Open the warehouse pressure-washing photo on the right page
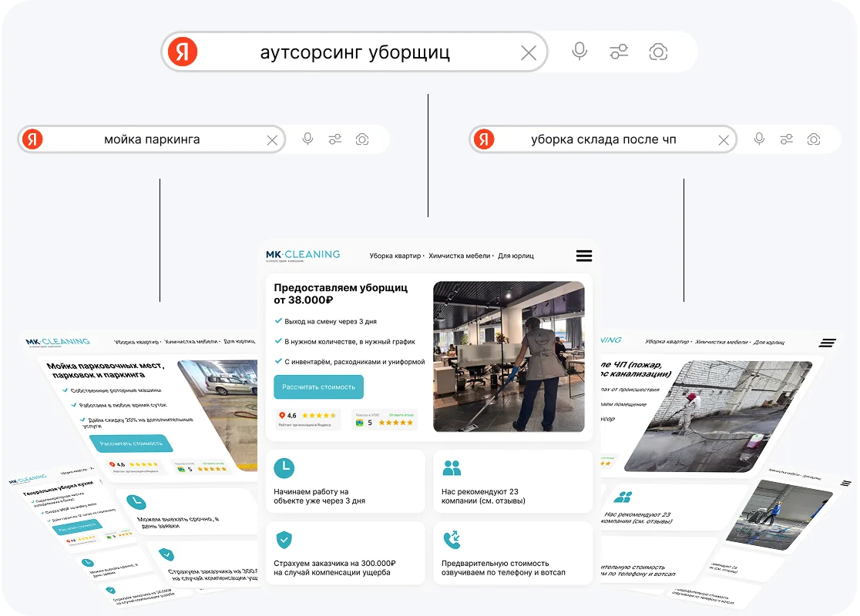Viewport: 860px width, 616px height. (x=718, y=416)
